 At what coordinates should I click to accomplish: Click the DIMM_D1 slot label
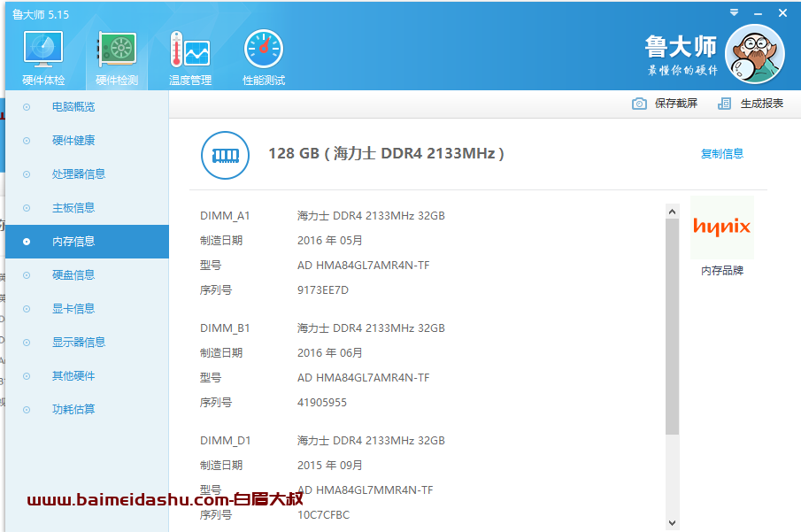[x=226, y=441]
